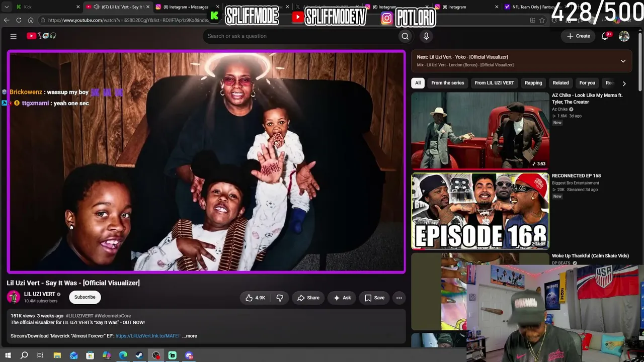The height and width of the screenshot is (362, 644).
Task: Open the Microsoft 365 taskbar app
Action: (107, 355)
